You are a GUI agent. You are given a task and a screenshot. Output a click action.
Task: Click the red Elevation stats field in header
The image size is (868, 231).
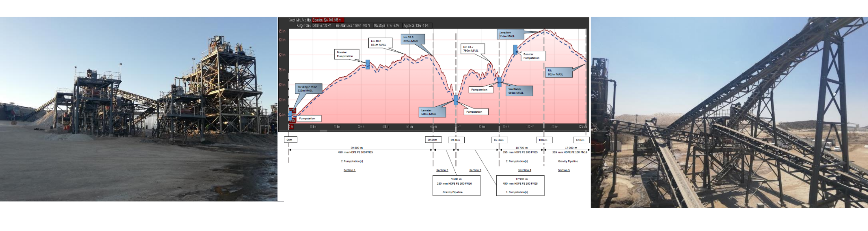(328, 20)
